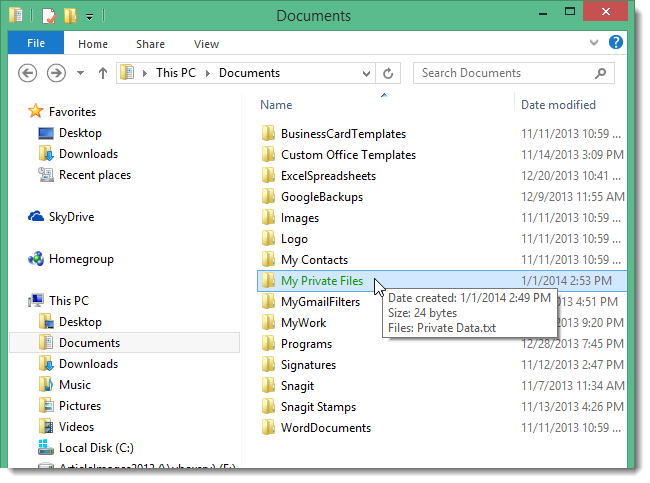
Task: Expand the chevron after This PC in address bar
Action: [208, 73]
